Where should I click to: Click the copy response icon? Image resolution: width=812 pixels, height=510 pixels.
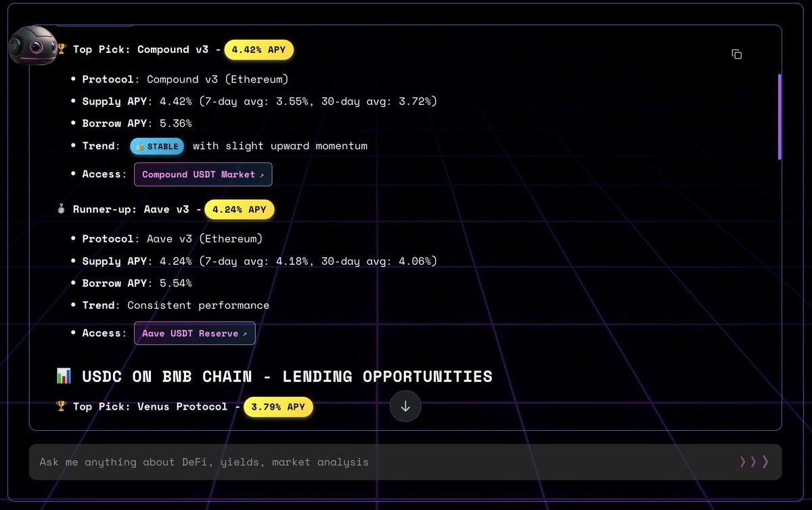click(x=737, y=54)
